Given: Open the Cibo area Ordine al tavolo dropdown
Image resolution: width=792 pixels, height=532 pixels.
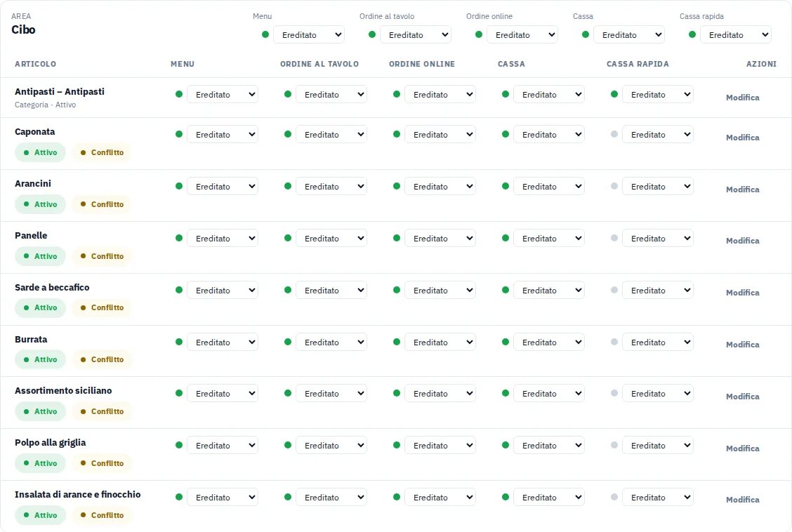Looking at the screenshot, I should click(415, 35).
